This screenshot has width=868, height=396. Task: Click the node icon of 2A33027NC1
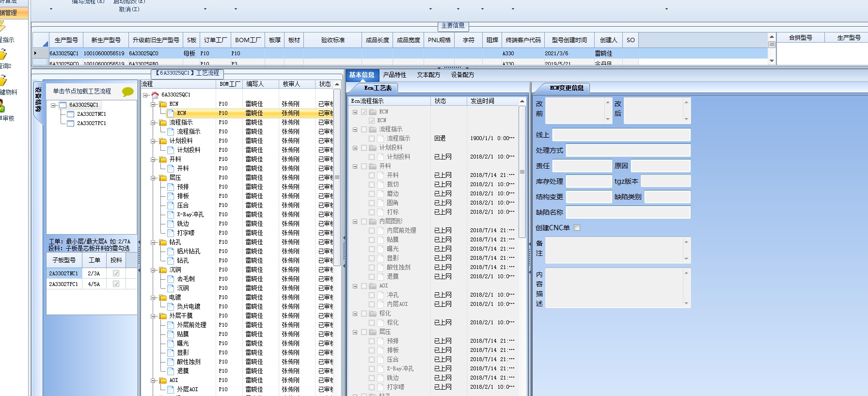71,114
